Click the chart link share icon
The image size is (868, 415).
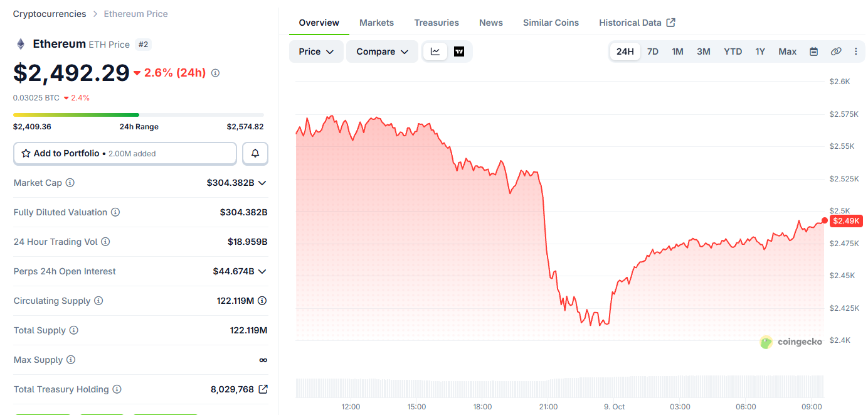[835, 51]
